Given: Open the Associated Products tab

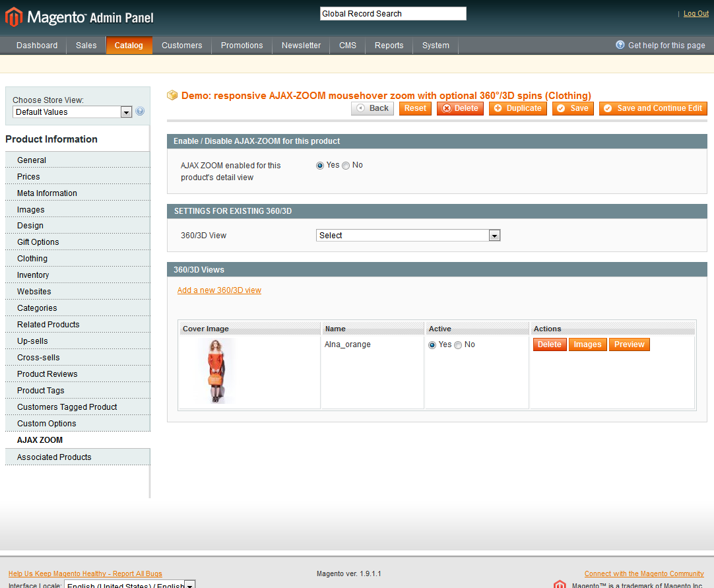Looking at the screenshot, I should [77, 457].
